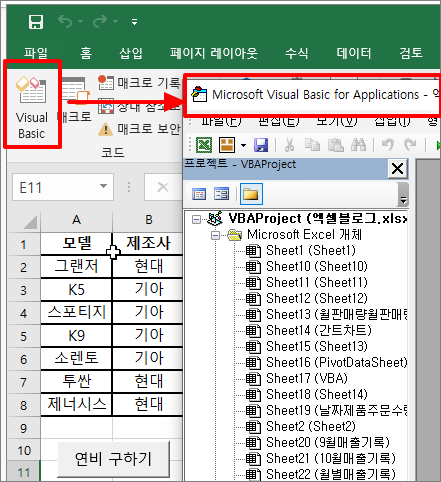This screenshot has width=441, height=482.
Task: Click the formula bar cancel X button
Action: pyautogui.click(x=163, y=187)
